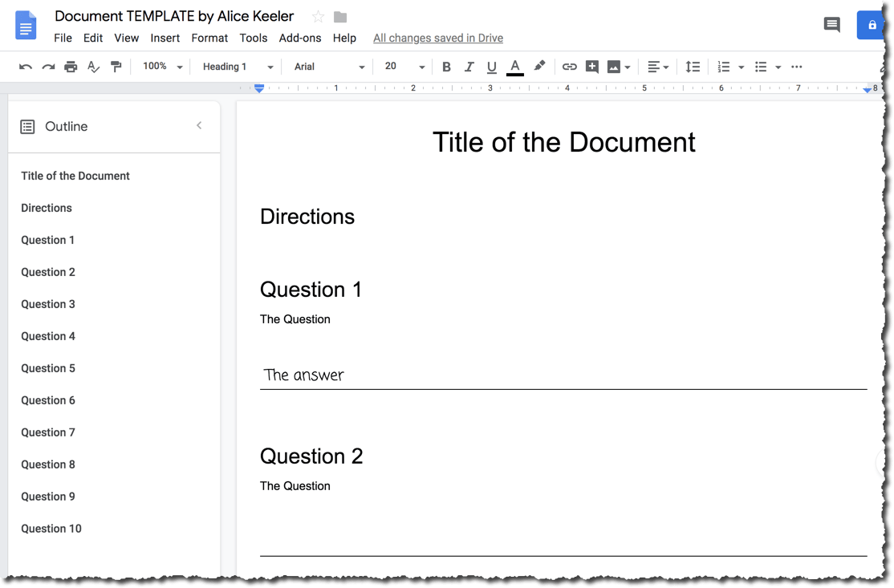Screen dimensions: 894x588
Task: Expand bulleted list style arrow
Action: click(778, 67)
